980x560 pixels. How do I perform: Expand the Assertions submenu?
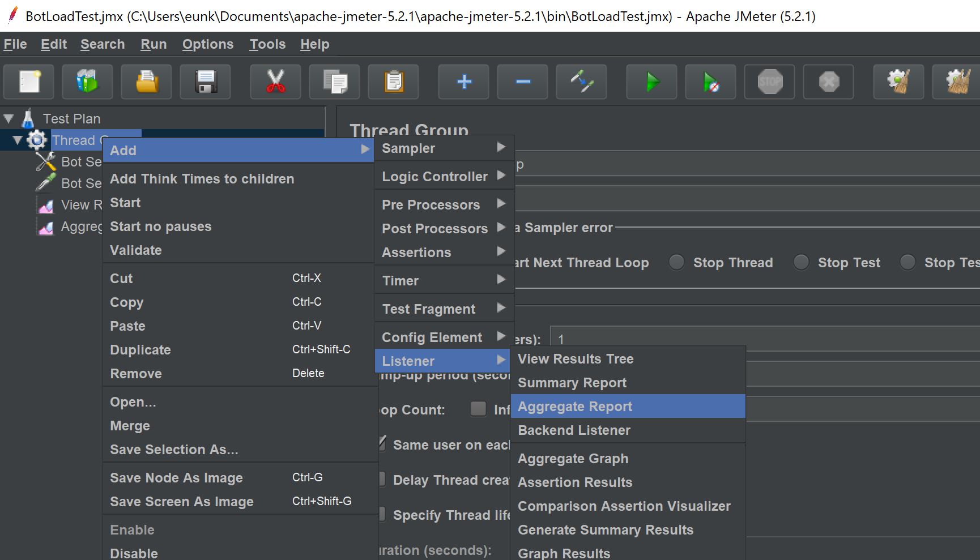tap(445, 252)
